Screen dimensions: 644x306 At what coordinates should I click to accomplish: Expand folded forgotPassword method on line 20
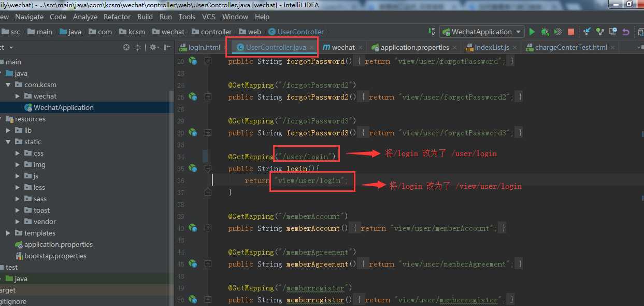tap(208, 61)
